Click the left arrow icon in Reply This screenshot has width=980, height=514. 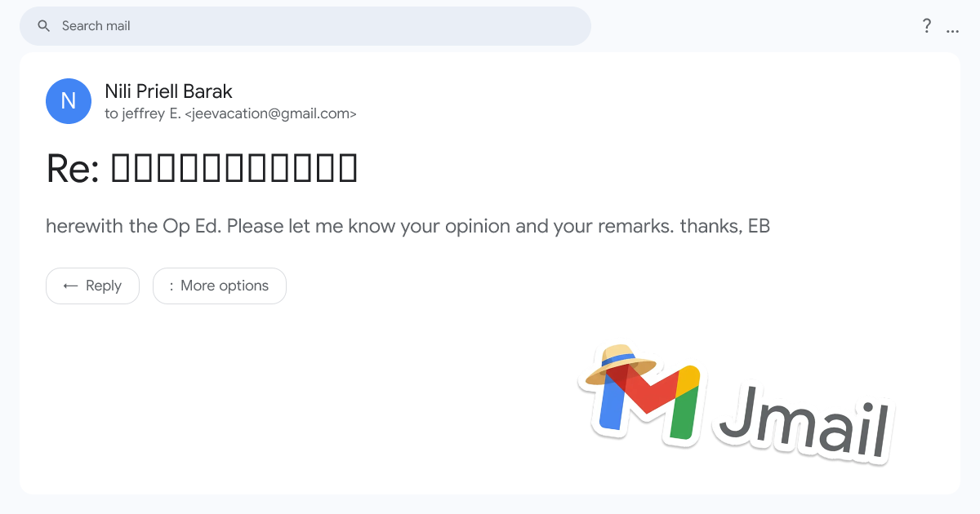(71, 286)
